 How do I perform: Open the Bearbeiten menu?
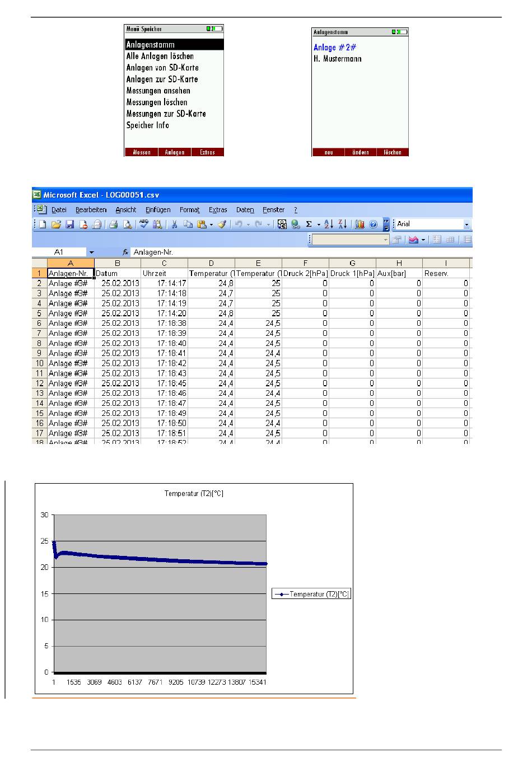point(91,210)
